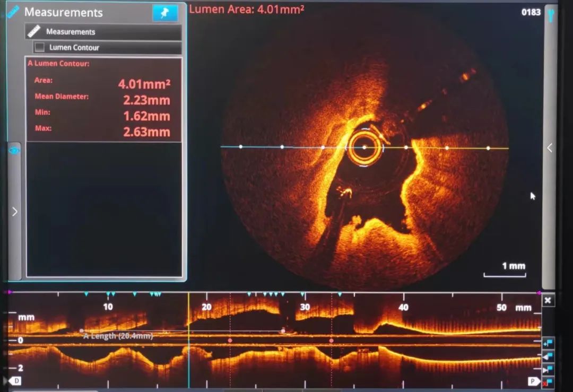Select the Measurements section header row
The width and height of the screenshot is (573, 392).
[103, 32]
